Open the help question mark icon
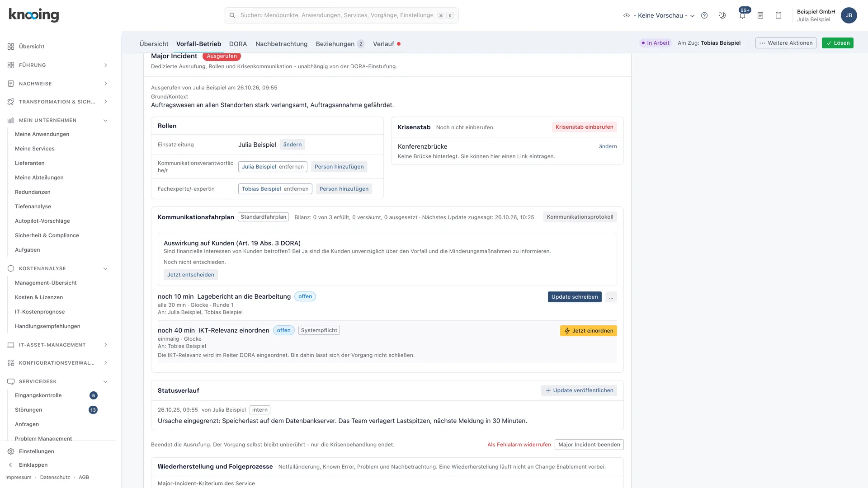Image resolution: width=868 pixels, height=488 pixels. coord(704,15)
